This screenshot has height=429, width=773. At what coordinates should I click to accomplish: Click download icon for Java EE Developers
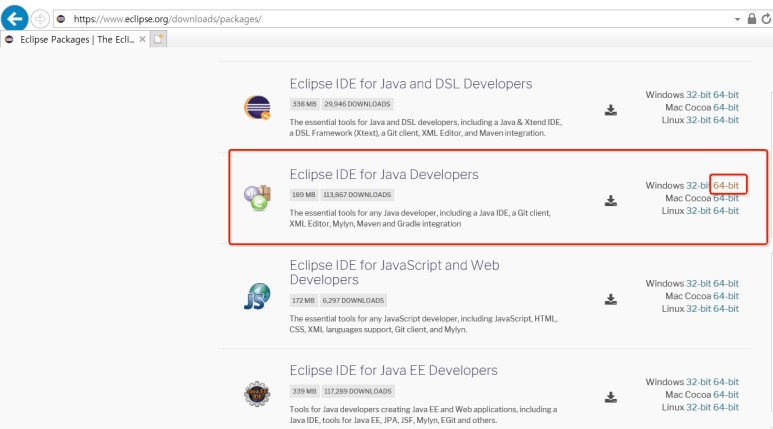pos(611,397)
